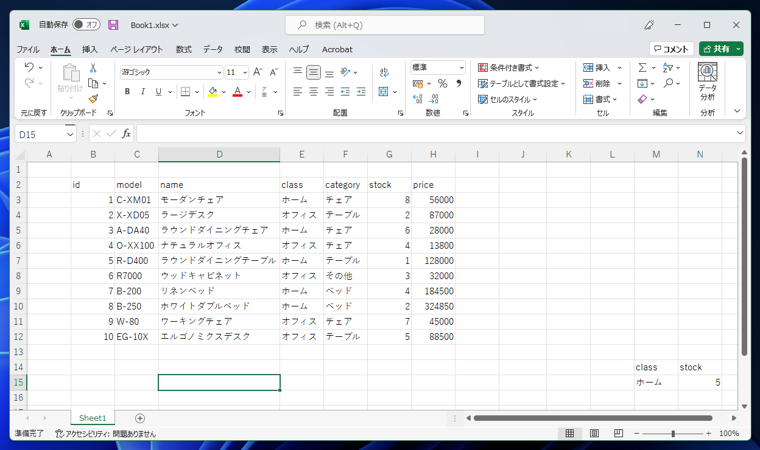Click the Format cells button

click(600, 99)
